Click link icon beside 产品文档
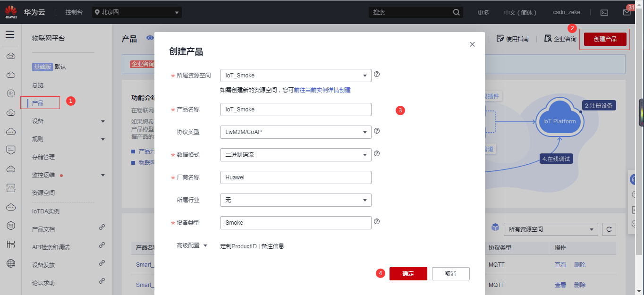 [x=102, y=227]
